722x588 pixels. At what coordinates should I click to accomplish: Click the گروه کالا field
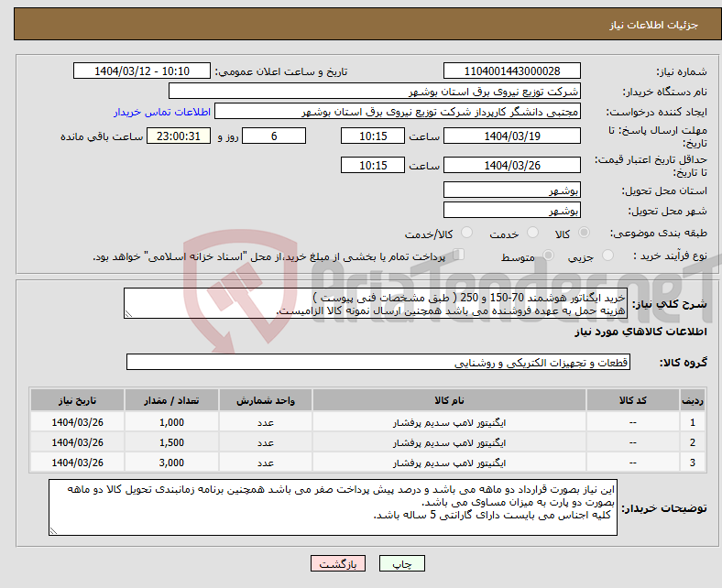pos(378,362)
